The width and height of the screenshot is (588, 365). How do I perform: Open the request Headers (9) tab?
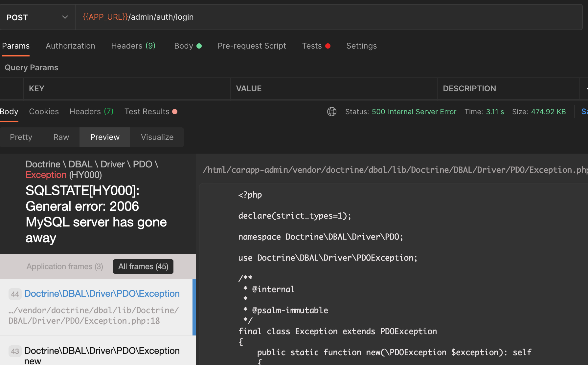(x=133, y=46)
